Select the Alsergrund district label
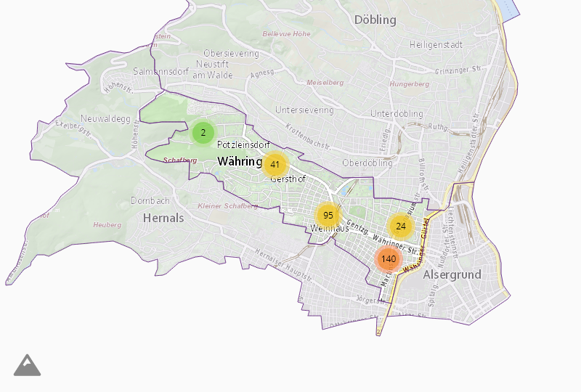581x392 pixels. coord(452,274)
